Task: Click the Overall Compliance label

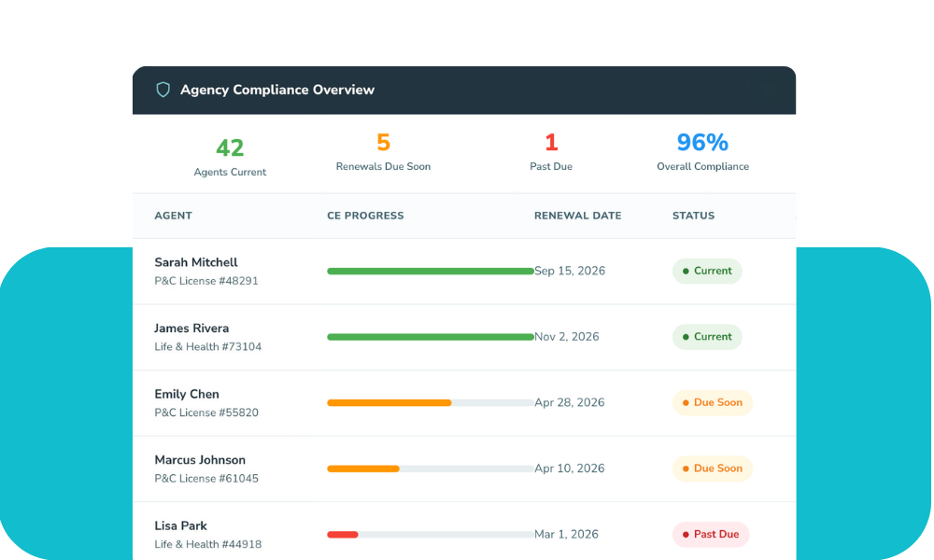Action: coord(703,167)
